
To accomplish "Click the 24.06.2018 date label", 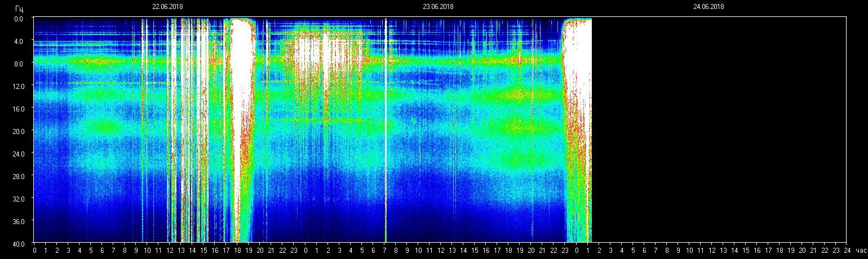I will 708,7.
